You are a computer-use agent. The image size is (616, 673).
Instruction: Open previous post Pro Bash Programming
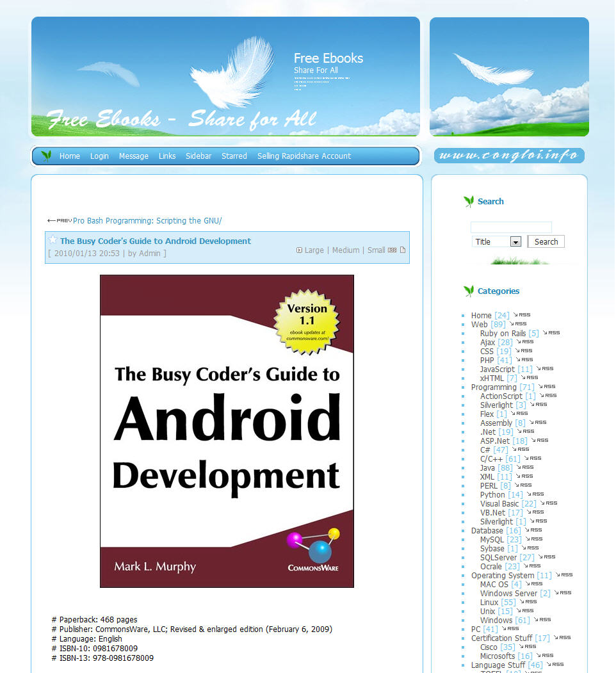[147, 221]
